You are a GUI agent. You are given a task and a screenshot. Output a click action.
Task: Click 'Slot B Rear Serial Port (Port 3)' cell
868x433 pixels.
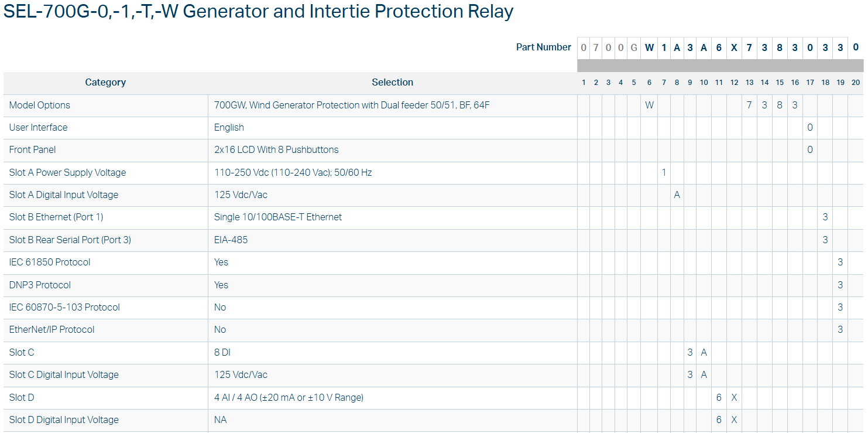[x=105, y=240]
